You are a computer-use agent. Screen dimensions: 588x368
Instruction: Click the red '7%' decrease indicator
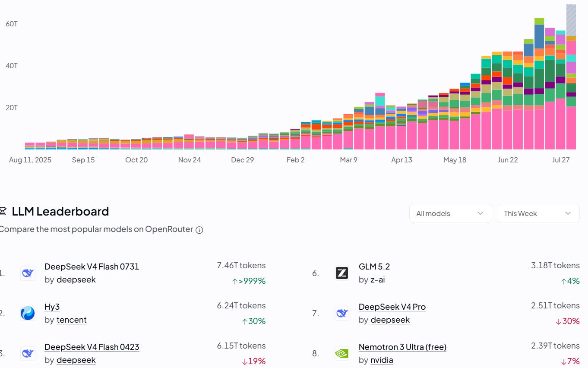click(570, 362)
